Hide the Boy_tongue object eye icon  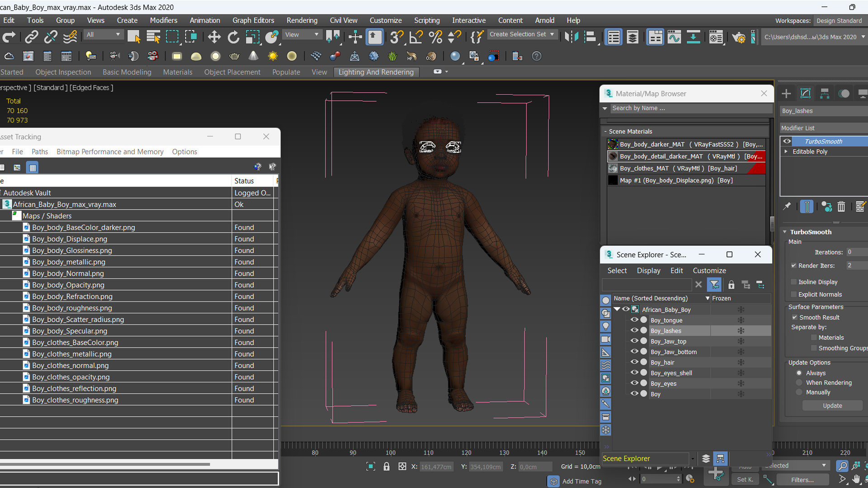point(634,320)
